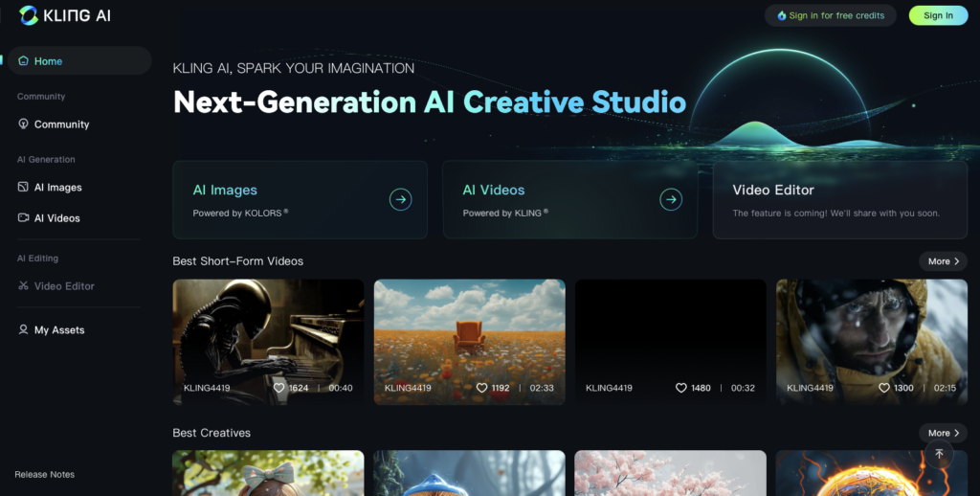
Task: Click the AI Images sidebar icon
Action: click(x=23, y=187)
